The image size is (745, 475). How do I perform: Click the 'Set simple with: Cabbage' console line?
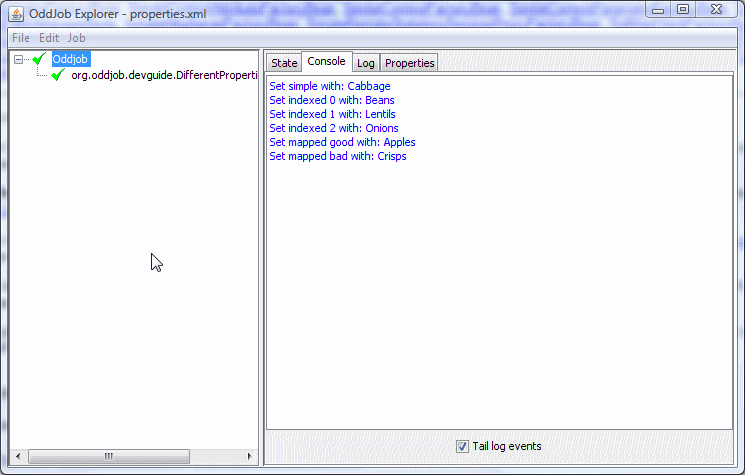tap(329, 86)
